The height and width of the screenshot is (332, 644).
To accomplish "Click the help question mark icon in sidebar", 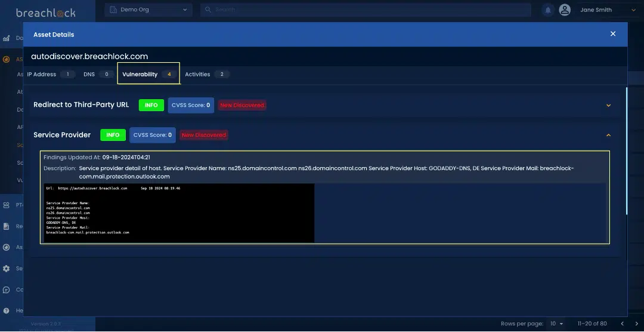I will [6, 311].
